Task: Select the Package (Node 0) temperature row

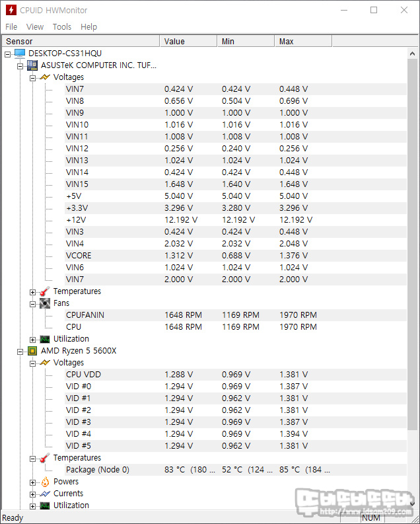Action: click(x=236, y=470)
